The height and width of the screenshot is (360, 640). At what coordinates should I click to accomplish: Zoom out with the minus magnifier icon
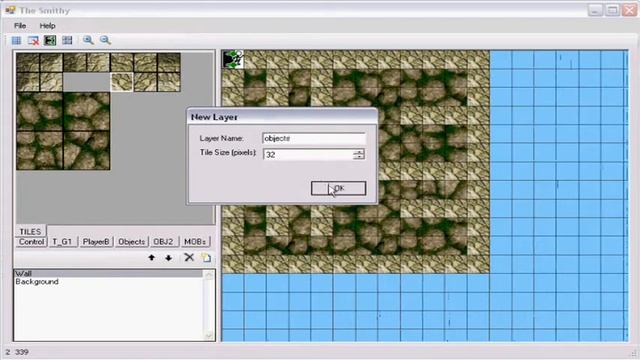coord(105,40)
